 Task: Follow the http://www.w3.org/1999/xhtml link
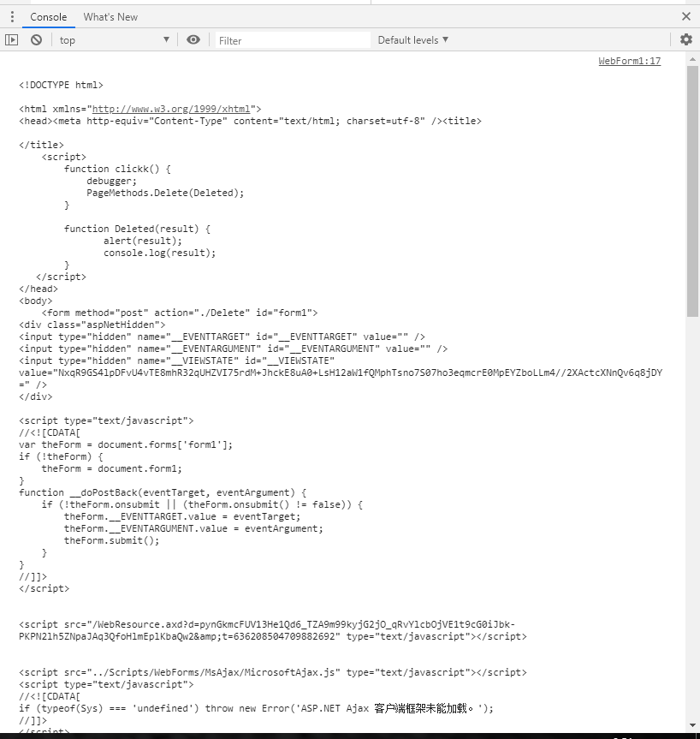pos(171,109)
